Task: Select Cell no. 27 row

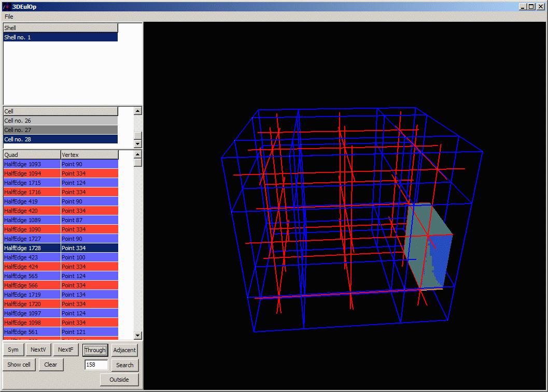Action: [x=60, y=130]
